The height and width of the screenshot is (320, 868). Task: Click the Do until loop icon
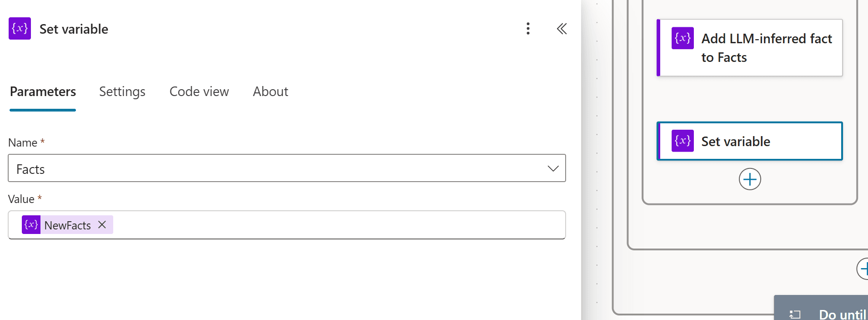point(794,314)
